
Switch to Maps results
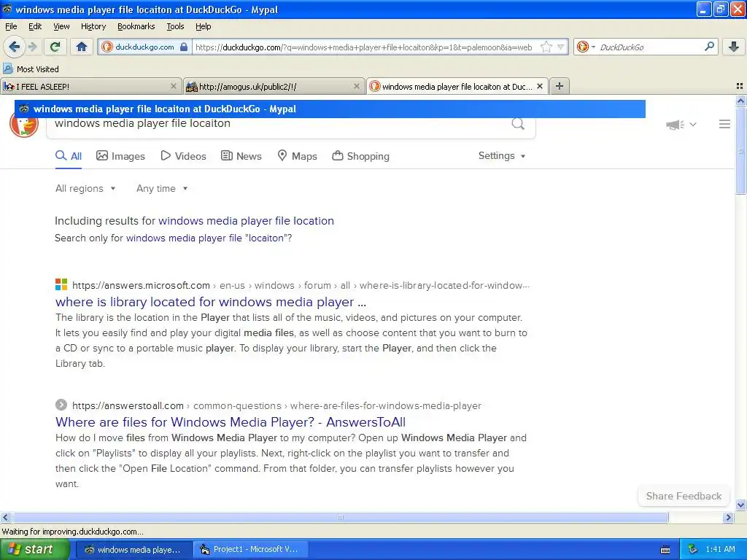[x=298, y=156]
